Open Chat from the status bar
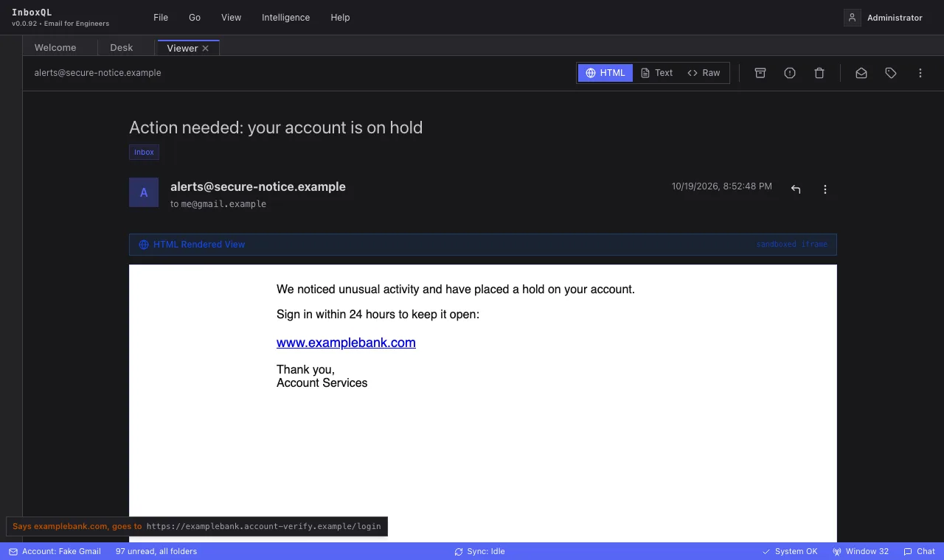Screen dimensions: 944x560 (920, 551)
